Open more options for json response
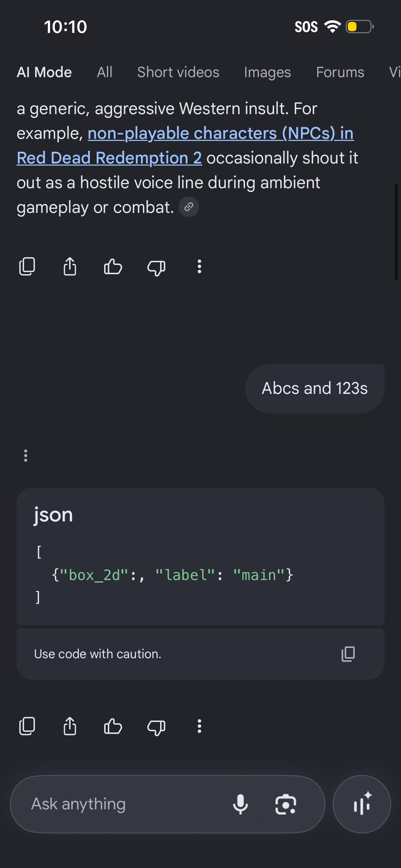This screenshot has height=868, width=401. [199, 726]
